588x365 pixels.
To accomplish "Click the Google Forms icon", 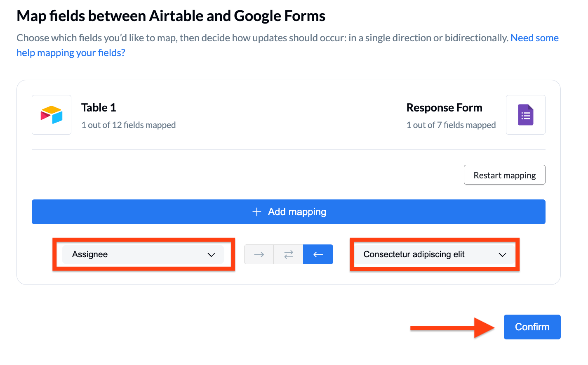I will pyautogui.click(x=525, y=115).
